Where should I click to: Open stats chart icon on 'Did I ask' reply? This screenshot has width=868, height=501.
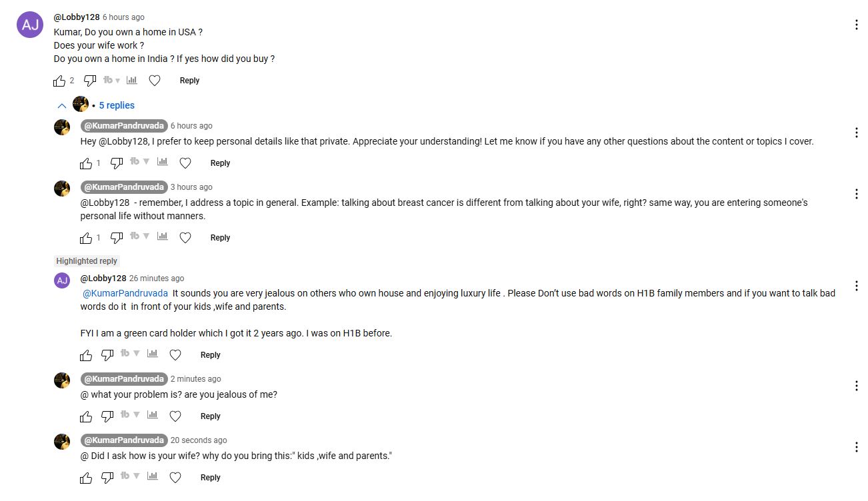click(x=153, y=476)
